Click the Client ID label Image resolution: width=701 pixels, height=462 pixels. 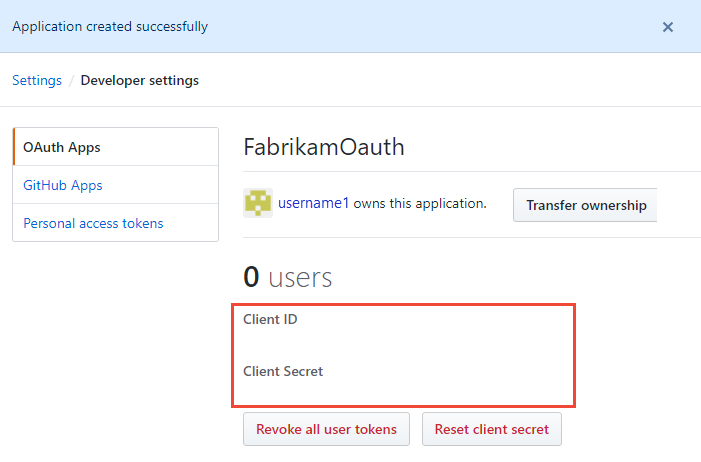[270, 319]
